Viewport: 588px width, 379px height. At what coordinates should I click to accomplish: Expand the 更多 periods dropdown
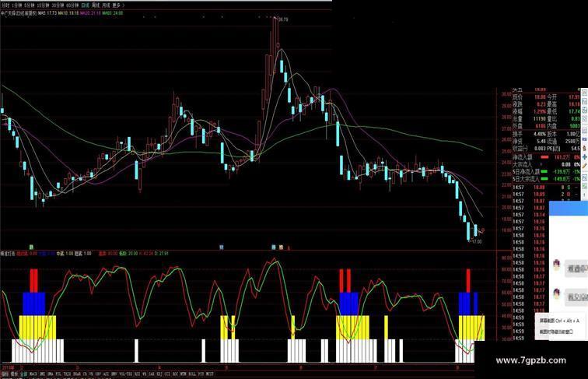(118, 5)
